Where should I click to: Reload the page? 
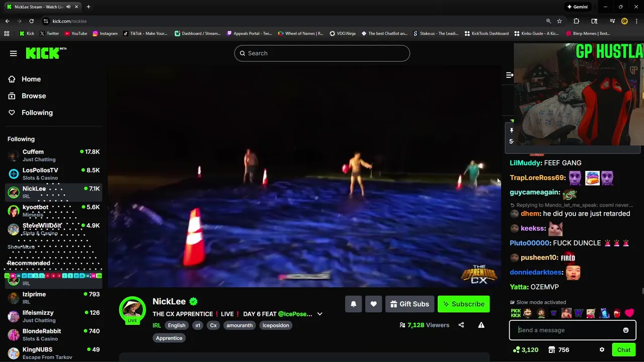click(31, 21)
